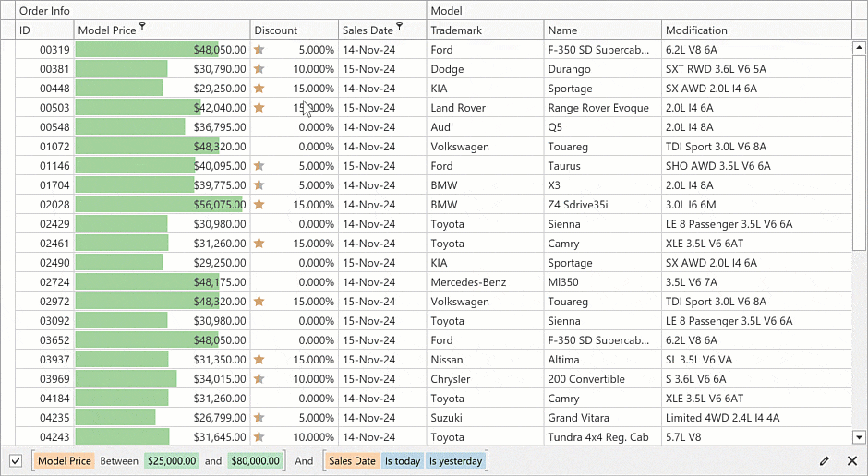Select ID cell 00503
The image size is (868, 476).
45,107
